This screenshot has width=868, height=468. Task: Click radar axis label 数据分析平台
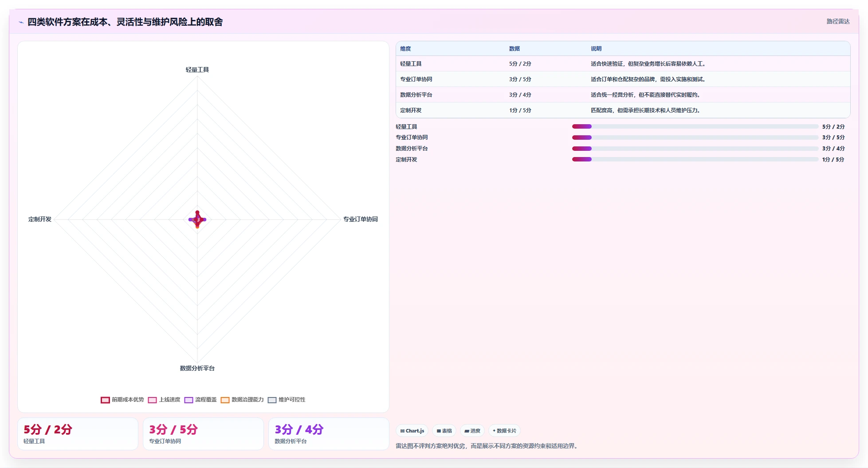coord(197,368)
